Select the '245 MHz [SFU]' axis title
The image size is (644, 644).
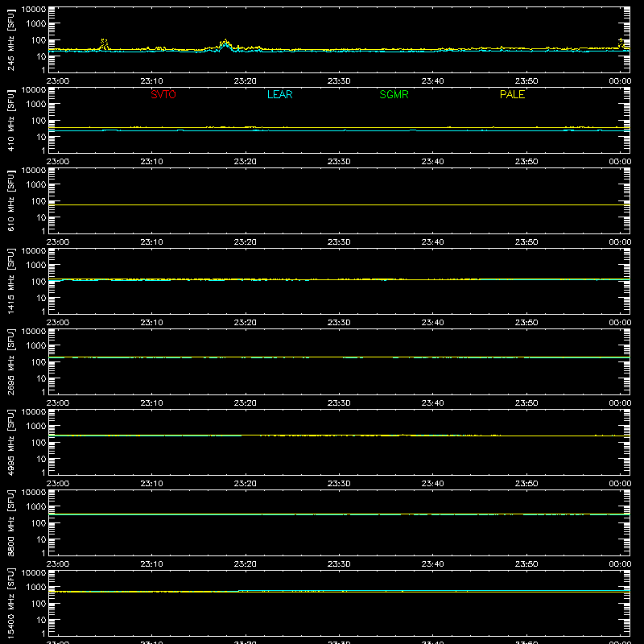10,39
